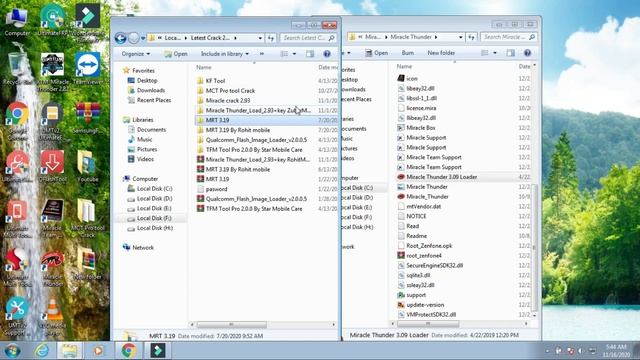Open Include in library dropdown

pyautogui.click(x=224, y=54)
